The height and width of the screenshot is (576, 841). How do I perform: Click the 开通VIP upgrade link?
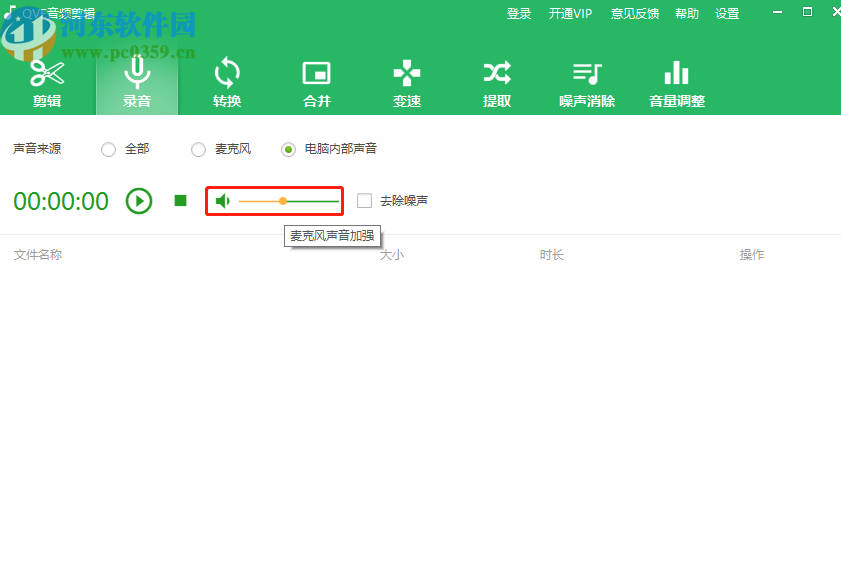(x=570, y=13)
